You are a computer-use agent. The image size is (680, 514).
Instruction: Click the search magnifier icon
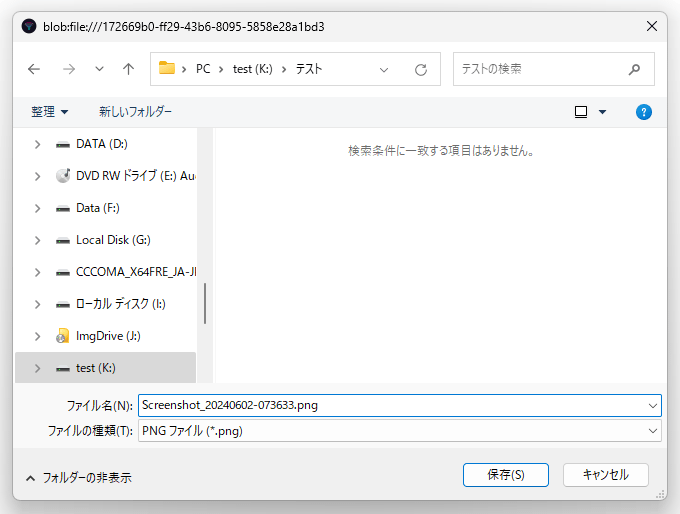[x=634, y=69]
